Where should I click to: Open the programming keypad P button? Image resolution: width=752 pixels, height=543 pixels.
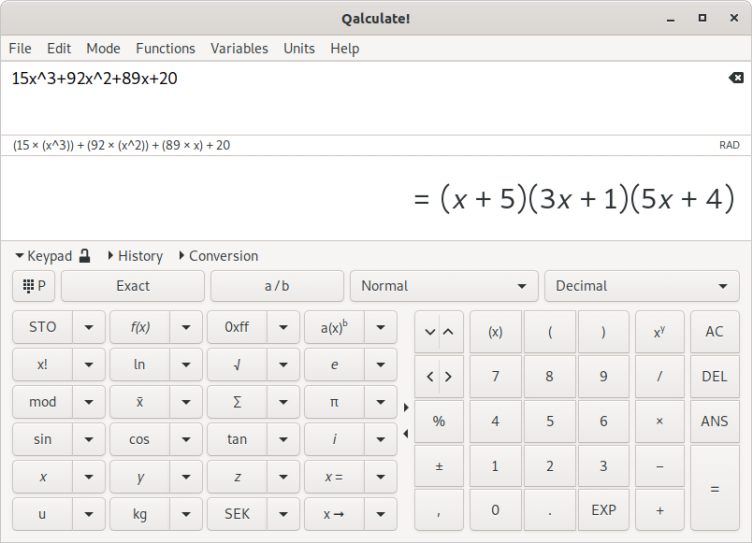[34, 286]
